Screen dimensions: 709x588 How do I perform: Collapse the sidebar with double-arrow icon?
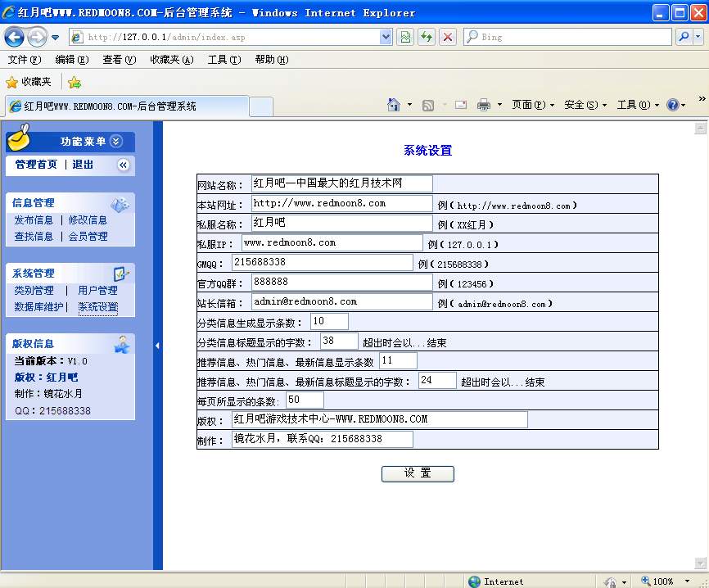pyautogui.click(x=124, y=165)
